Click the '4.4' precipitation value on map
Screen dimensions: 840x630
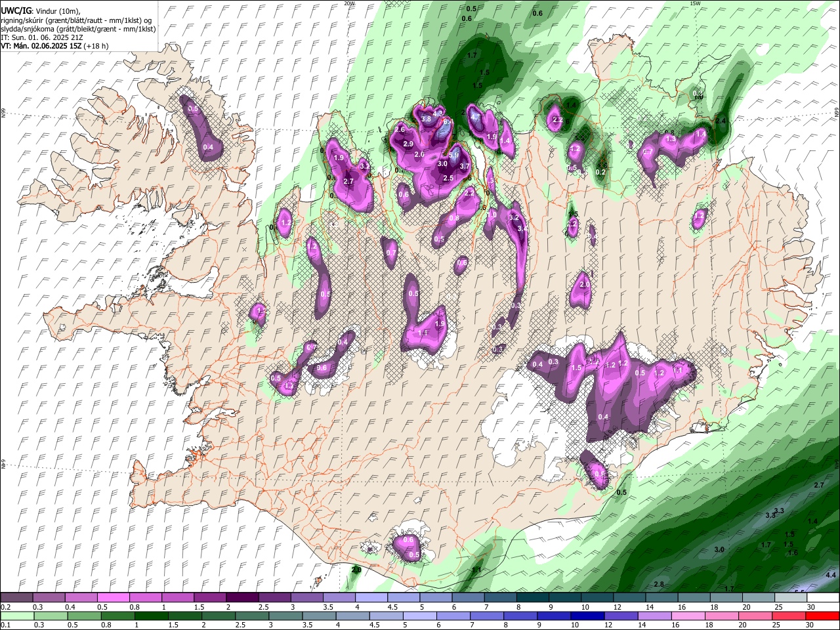tap(830, 575)
